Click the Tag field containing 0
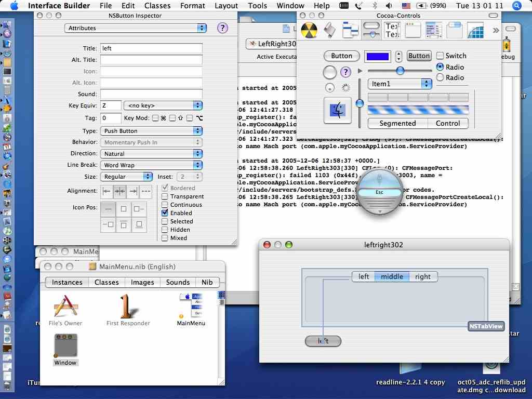 [x=111, y=118]
